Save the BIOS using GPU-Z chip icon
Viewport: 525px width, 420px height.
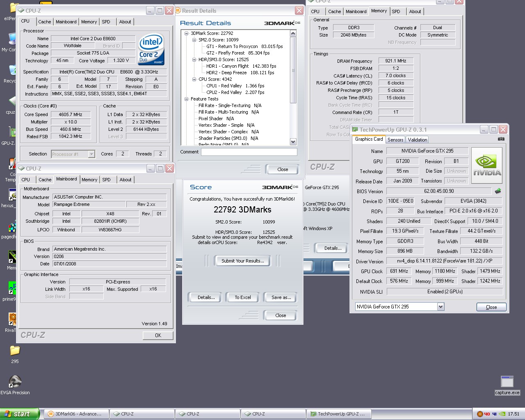click(498, 191)
